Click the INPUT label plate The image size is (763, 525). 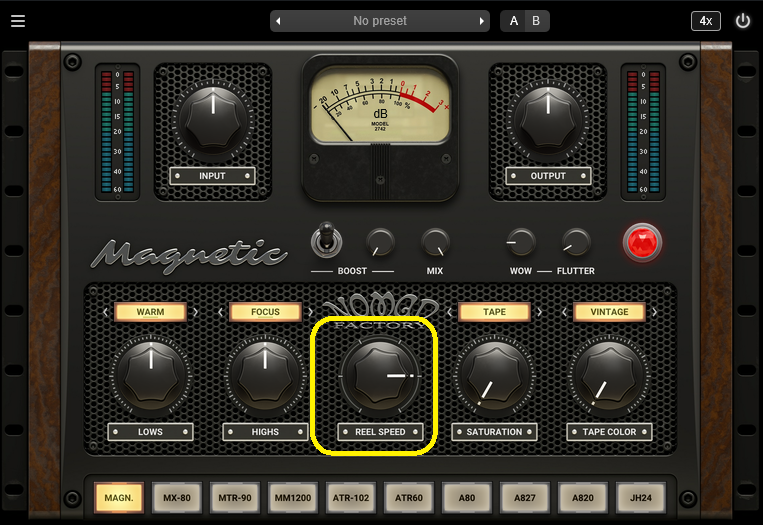tap(212, 176)
